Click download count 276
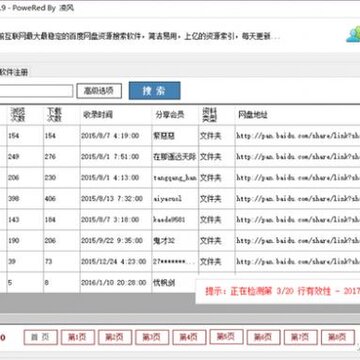 [50, 157]
